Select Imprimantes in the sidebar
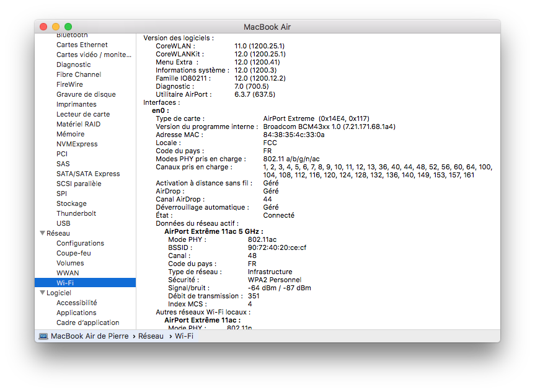535x392 pixels. click(76, 104)
